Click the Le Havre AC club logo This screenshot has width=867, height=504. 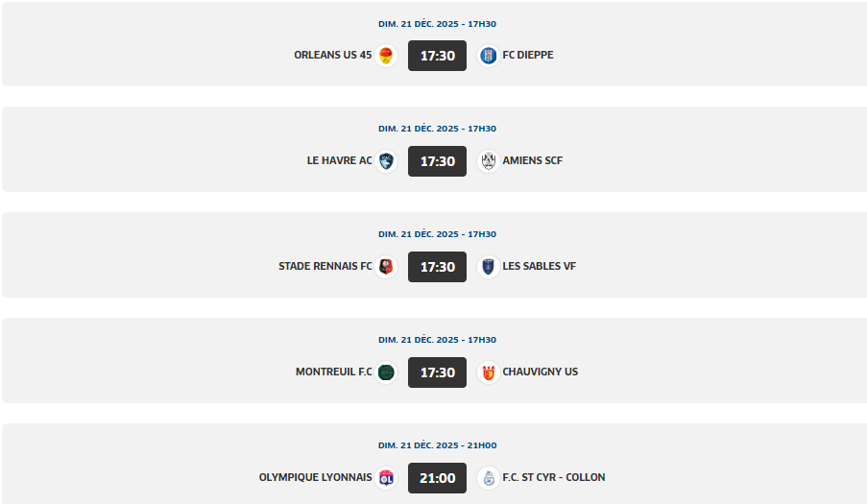pyautogui.click(x=386, y=161)
